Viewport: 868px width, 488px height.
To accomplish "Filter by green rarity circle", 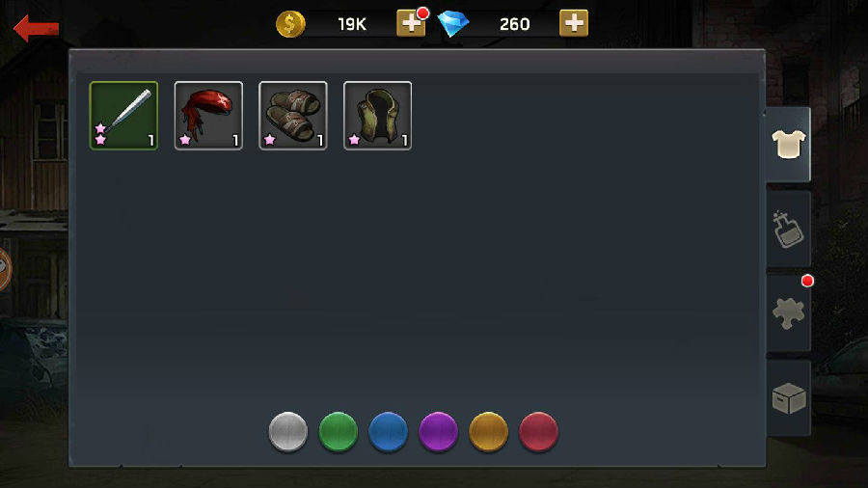I will click(339, 431).
